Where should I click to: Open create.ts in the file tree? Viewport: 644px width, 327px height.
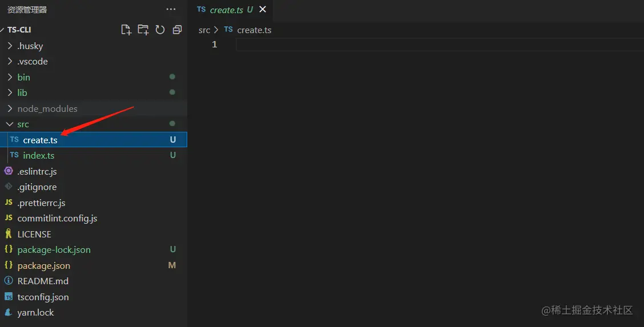(94, 140)
